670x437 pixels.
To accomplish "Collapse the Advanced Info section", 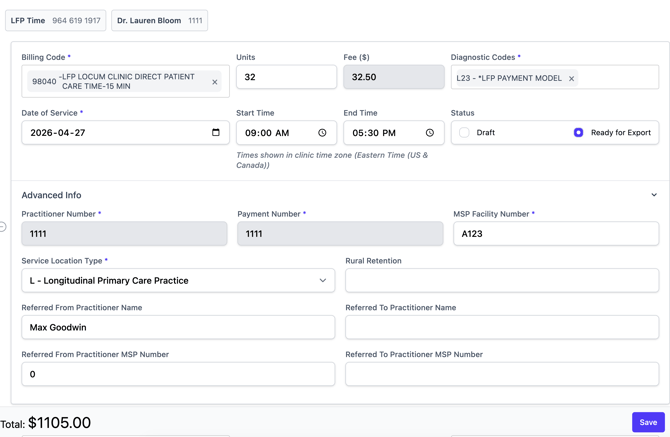I will (x=654, y=195).
